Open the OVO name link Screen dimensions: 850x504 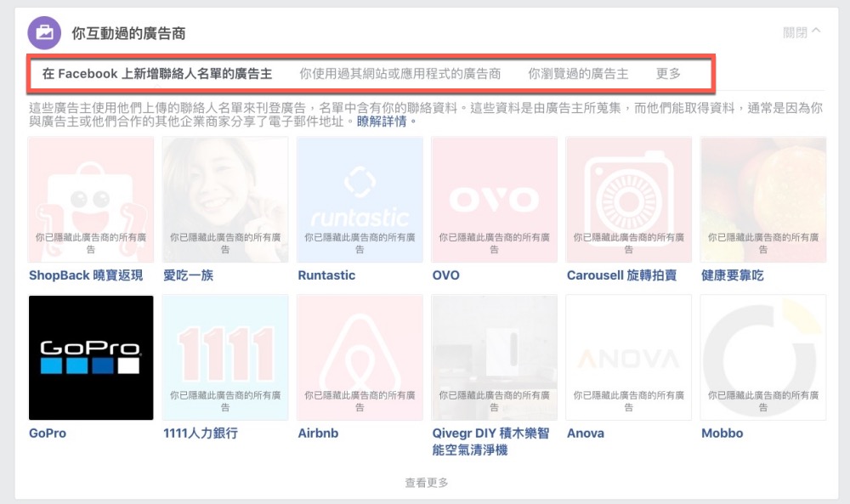(x=445, y=275)
